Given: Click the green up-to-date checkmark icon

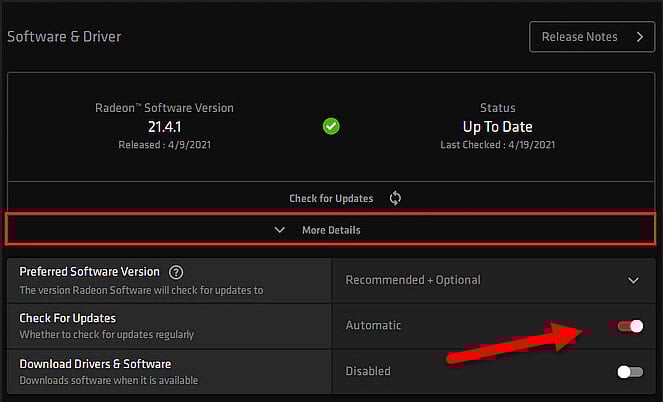Looking at the screenshot, I should tap(331, 127).
